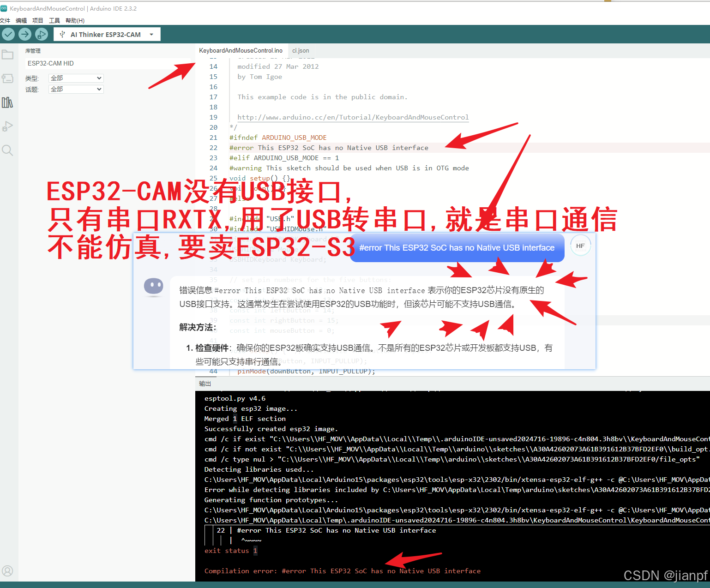Click the Upload arrow button

point(25,34)
